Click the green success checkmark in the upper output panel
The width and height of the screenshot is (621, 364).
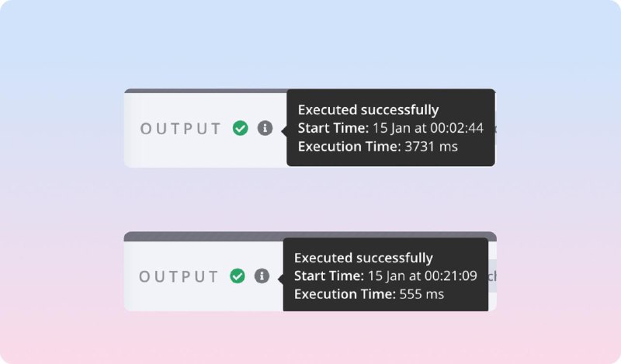click(241, 128)
